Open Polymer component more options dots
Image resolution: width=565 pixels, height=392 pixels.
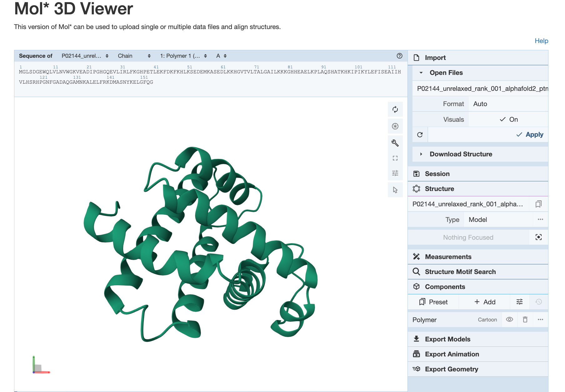tap(540, 320)
